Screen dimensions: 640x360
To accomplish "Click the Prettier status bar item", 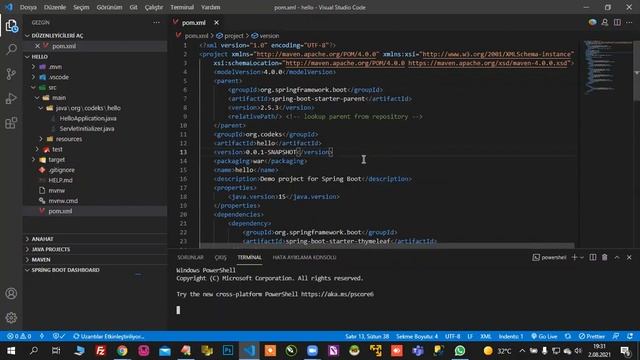I will click(592, 336).
